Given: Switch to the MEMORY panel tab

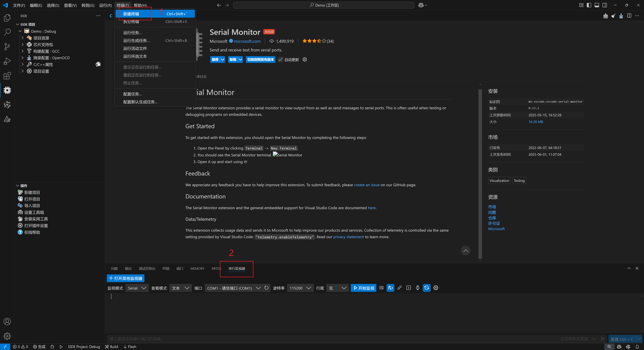Looking at the screenshot, I should (x=197, y=269).
